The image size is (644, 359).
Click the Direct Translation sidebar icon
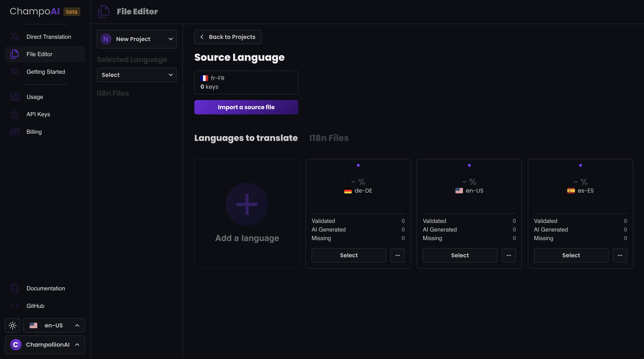click(x=15, y=37)
